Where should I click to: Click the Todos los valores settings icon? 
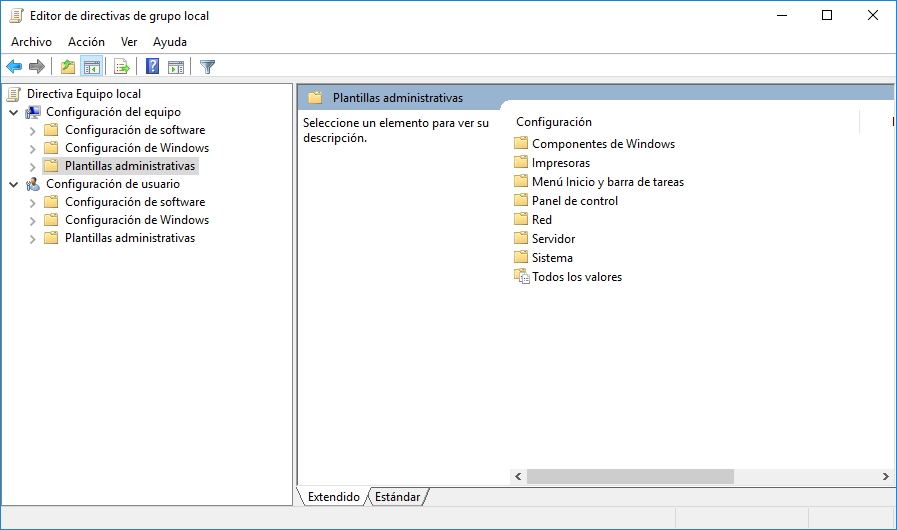pos(522,276)
